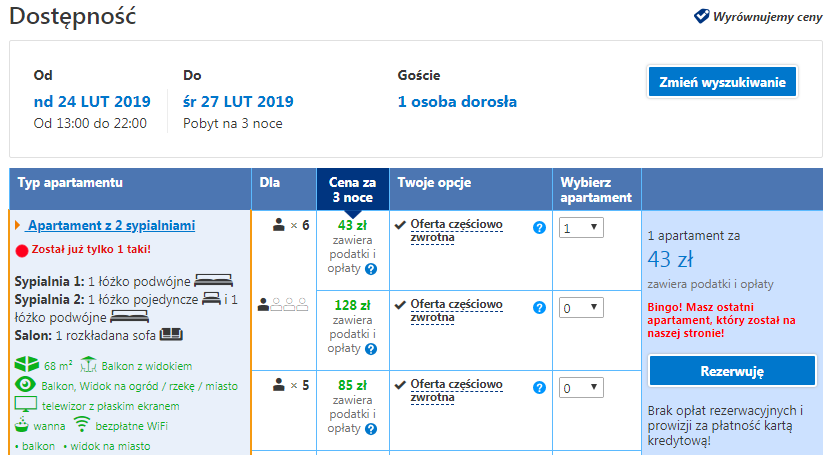Click the free WiFi icon

[82, 424]
